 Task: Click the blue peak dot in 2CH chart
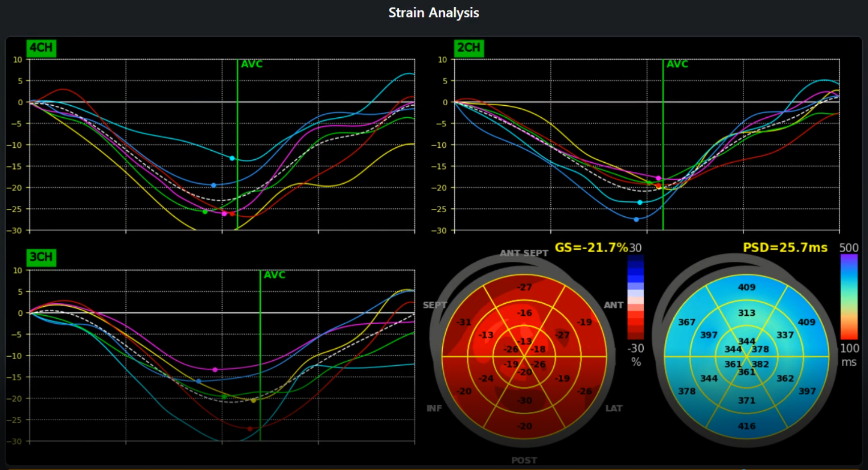pos(636,219)
